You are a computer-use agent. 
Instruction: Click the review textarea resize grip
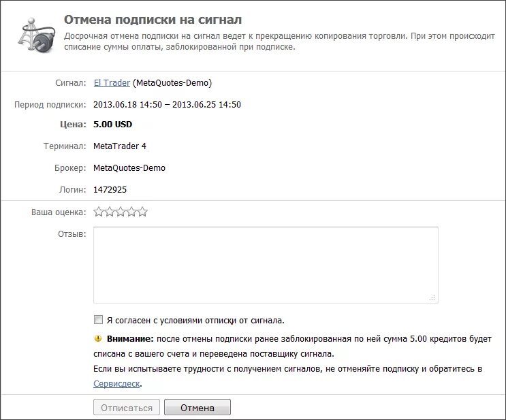click(x=432, y=297)
